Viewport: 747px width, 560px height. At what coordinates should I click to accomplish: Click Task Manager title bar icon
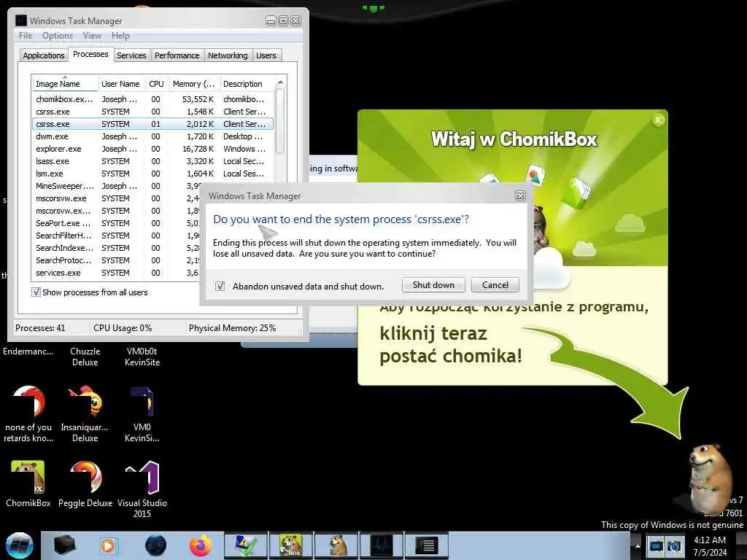[x=21, y=20]
